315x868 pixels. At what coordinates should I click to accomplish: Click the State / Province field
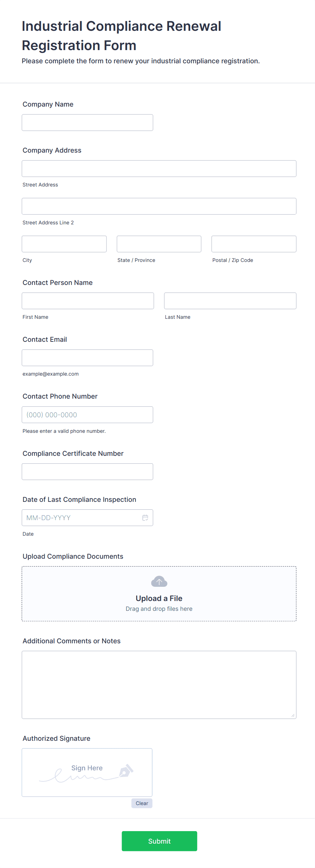159,244
